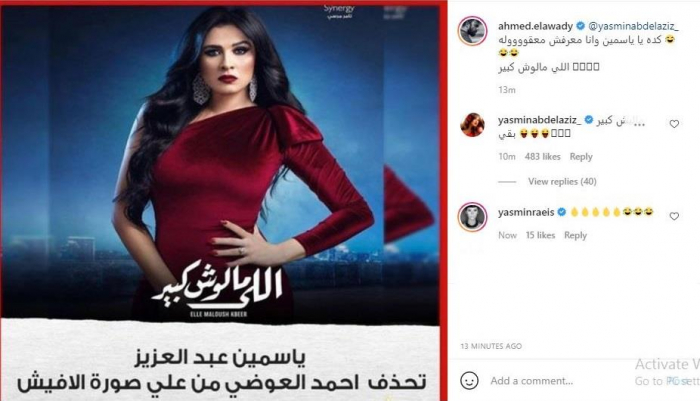Like the yasminabdelaziz_ comment with heart icon
The height and width of the screenshot is (401, 700).
(674, 124)
